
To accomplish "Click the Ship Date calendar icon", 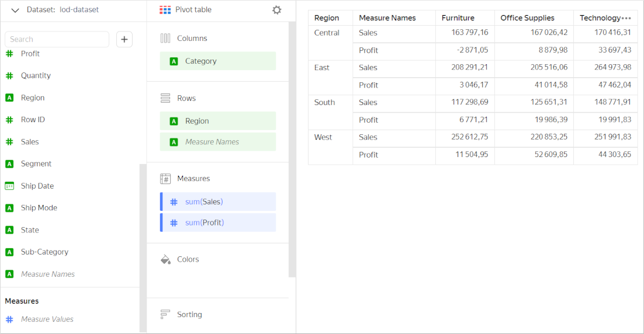I will 9,186.
